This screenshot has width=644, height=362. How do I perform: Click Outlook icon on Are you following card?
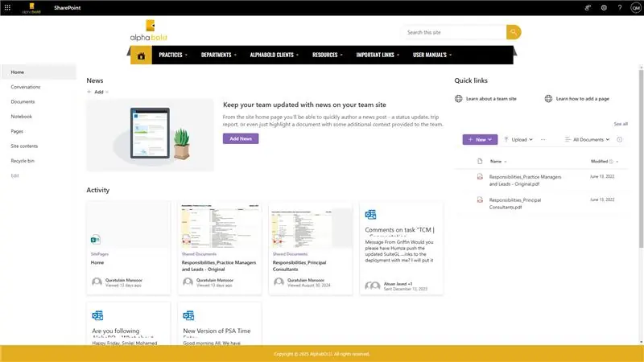point(97,315)
